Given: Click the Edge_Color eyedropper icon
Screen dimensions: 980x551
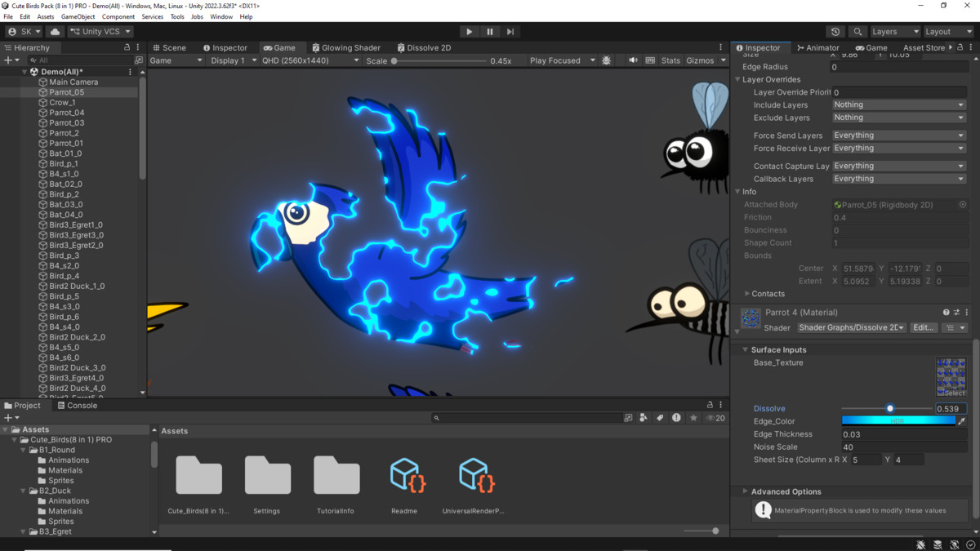Looking at the screenshot, I should tap(961, 421).
